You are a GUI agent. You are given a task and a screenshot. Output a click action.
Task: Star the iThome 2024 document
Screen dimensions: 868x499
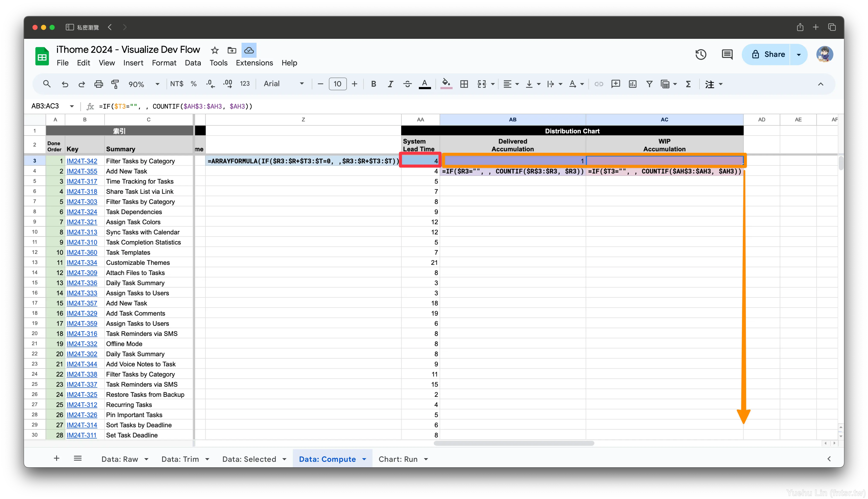tap(215, 50)
